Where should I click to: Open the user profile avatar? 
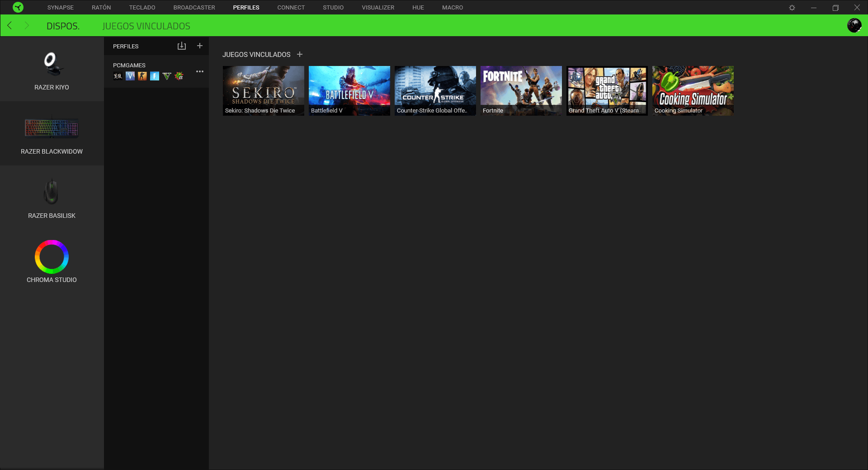tap(854, 25)
